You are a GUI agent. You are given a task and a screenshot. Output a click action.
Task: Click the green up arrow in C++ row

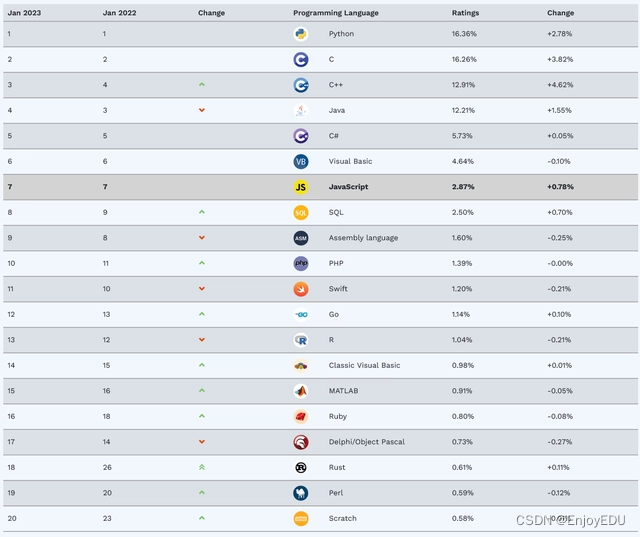tap(202, 85)
